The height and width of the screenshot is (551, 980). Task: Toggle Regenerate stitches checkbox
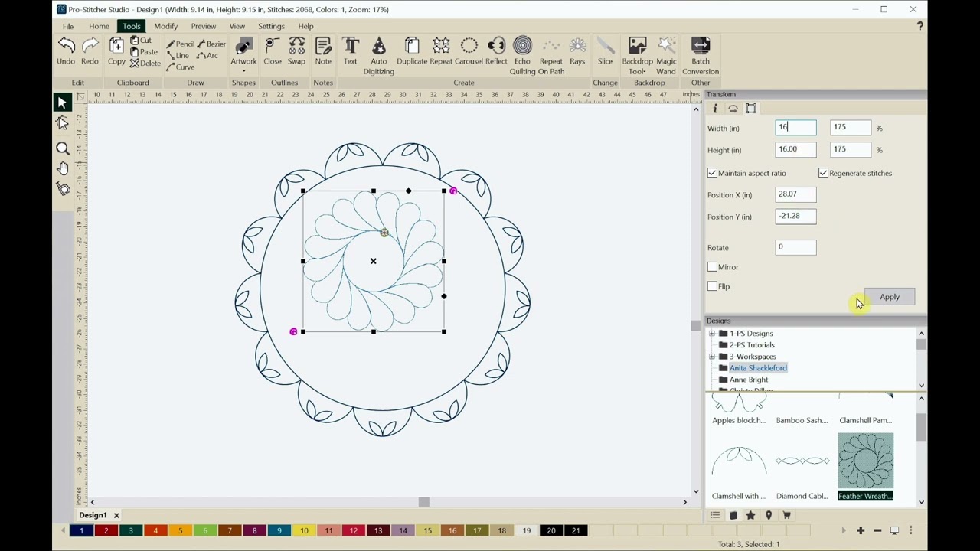tap(823, 173)
